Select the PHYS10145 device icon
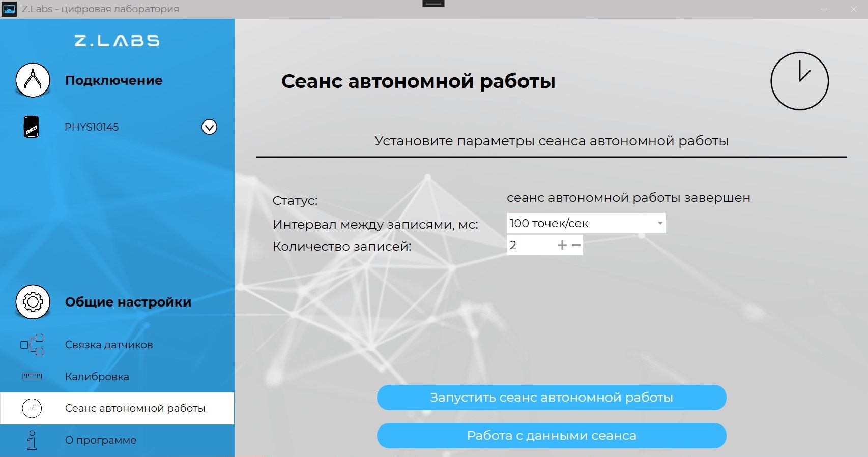 click(x=32, y=127)
